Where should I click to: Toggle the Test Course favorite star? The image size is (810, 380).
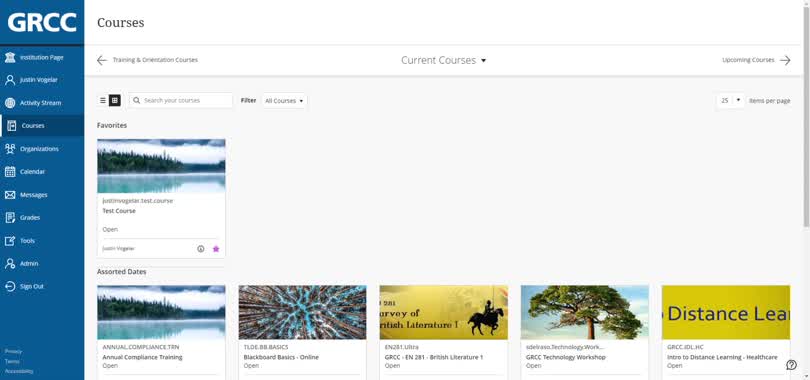[216, 249]
